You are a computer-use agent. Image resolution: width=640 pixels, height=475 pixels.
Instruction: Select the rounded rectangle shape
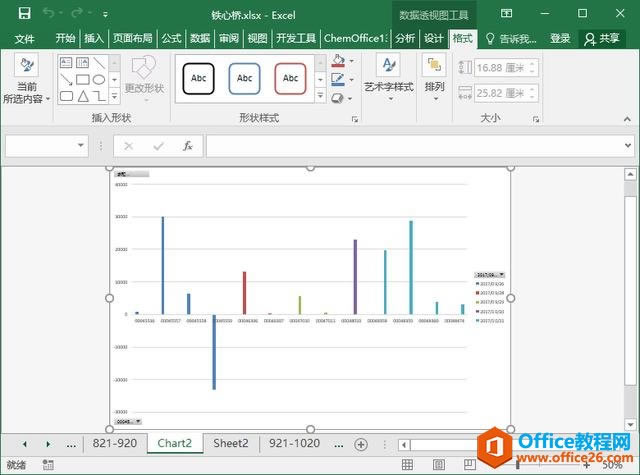click(66, 96)
